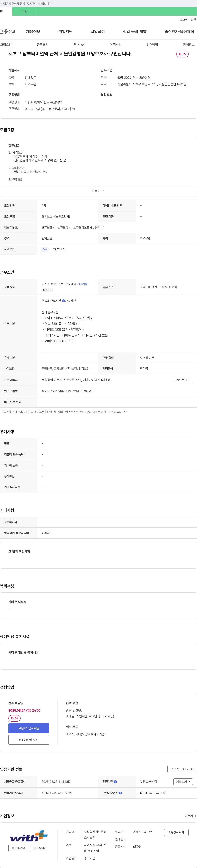Click the 필수 tag next to 요양보호사
The image size is (197, 868).
tap(45, 249)
